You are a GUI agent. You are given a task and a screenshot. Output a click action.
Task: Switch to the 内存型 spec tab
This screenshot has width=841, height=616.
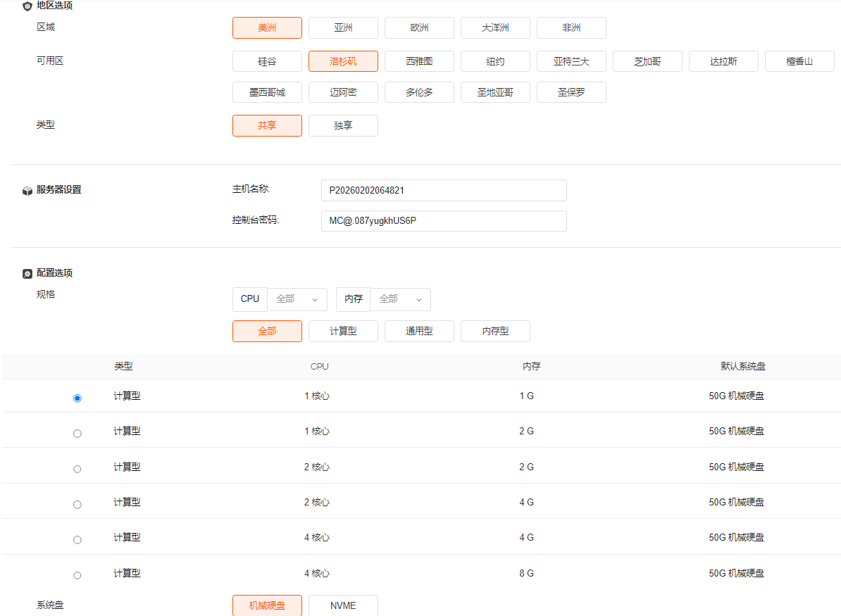coord(495,332)
